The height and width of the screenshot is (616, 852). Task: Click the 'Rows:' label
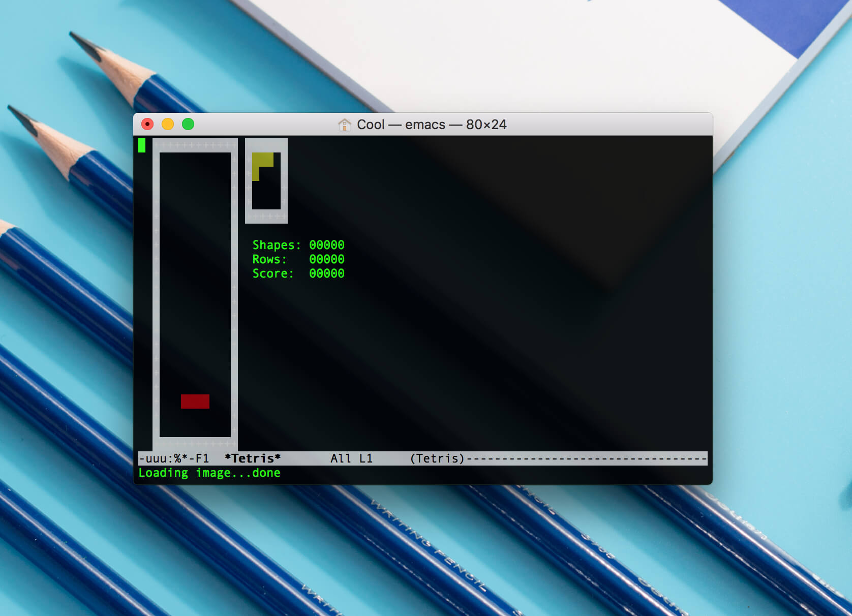click(270, 259)
